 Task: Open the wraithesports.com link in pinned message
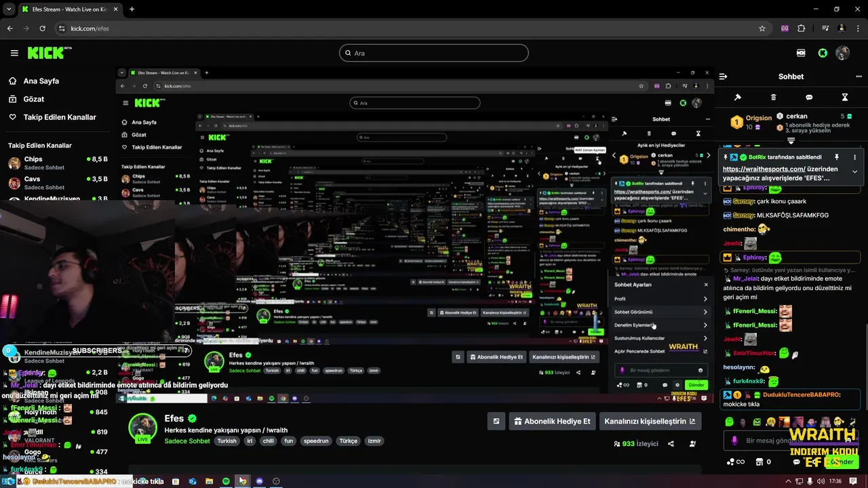tap(764, 169)
